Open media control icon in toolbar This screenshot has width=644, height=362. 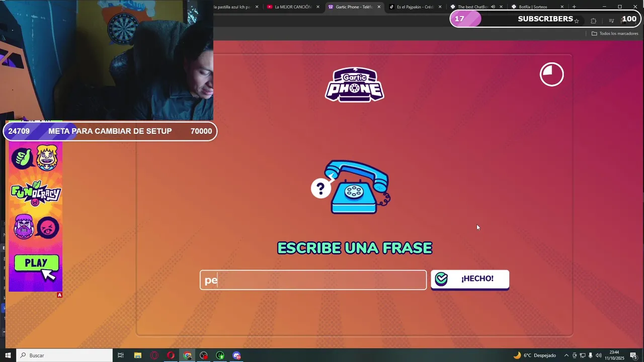tap(611, 21)
